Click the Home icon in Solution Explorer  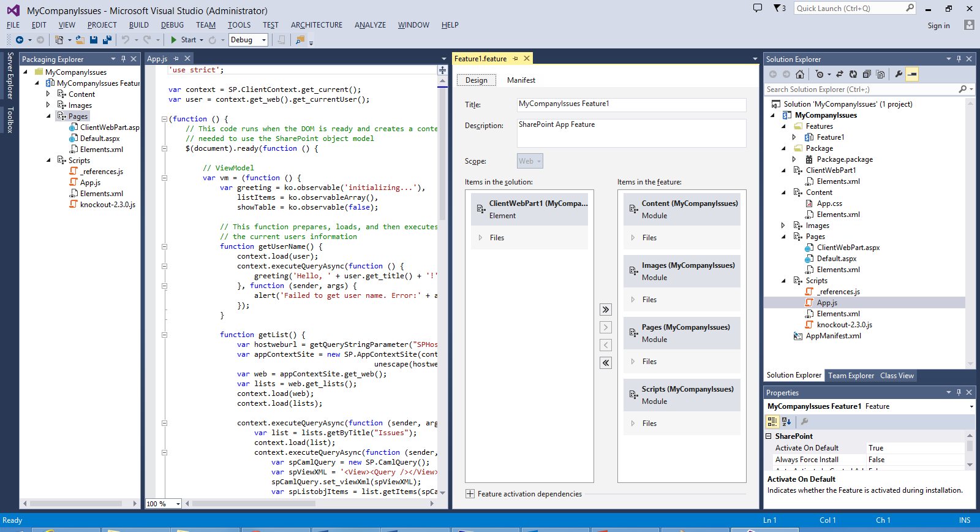(800, 74)
